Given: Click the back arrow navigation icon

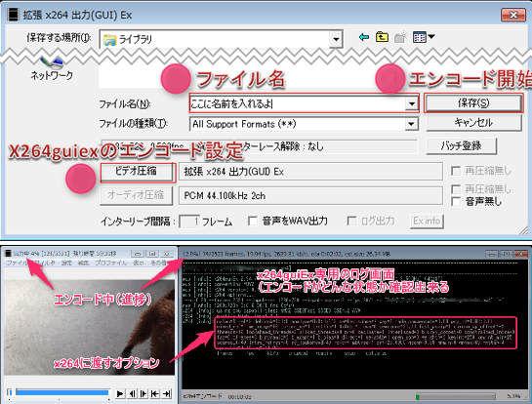Looking at the screenshot, I should [364, 37].
